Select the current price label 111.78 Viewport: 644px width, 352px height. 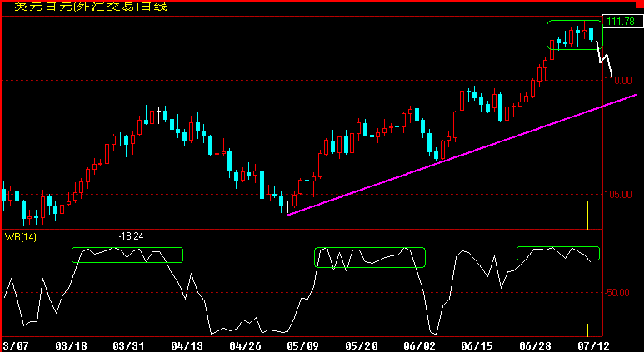(x=621, y=22)
